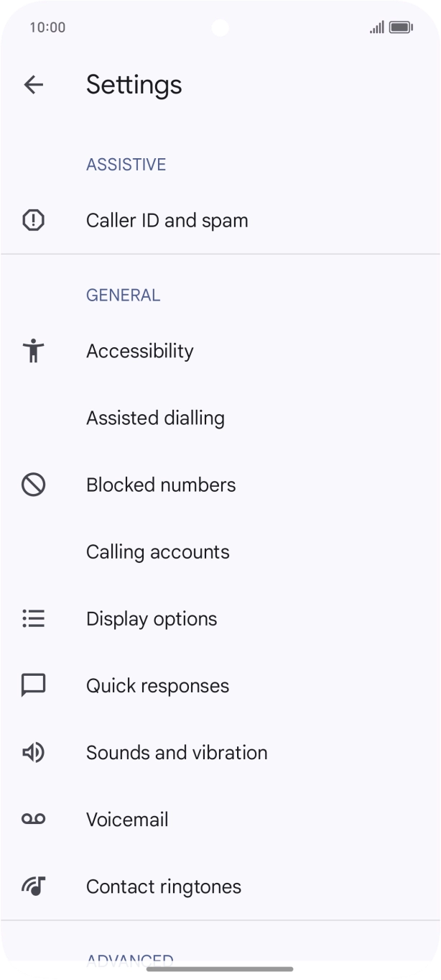Tap the Voicemail tape icon
Screen dimensions: 441x980
(34, 819)
